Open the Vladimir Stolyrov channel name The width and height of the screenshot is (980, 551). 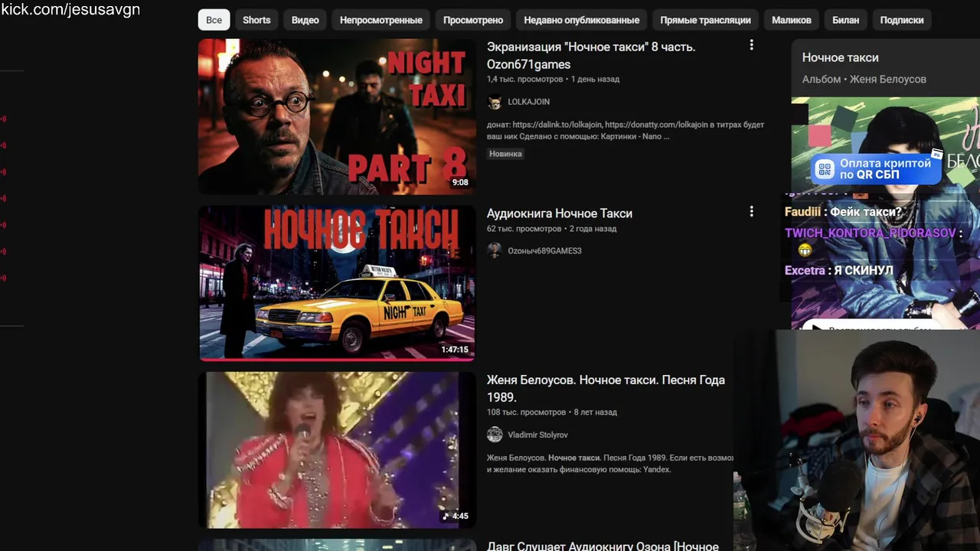tap(537, 435)
